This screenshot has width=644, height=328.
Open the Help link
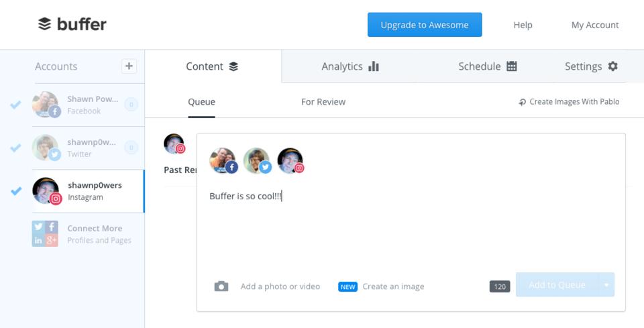[x=523, y=25]
